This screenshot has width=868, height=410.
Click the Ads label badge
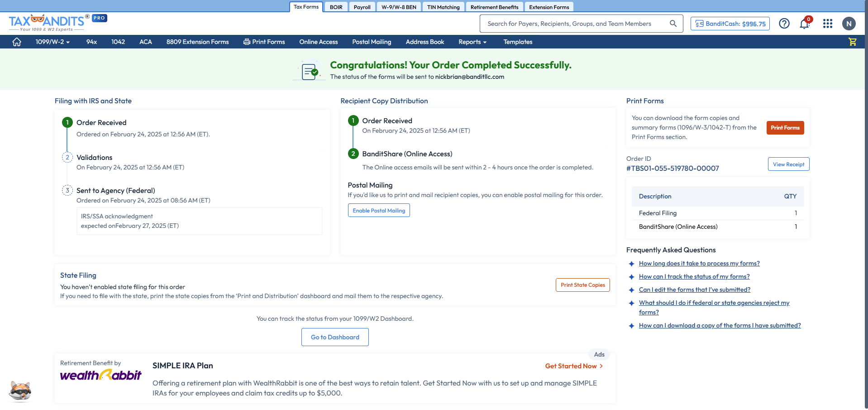[x=599, y=354]
